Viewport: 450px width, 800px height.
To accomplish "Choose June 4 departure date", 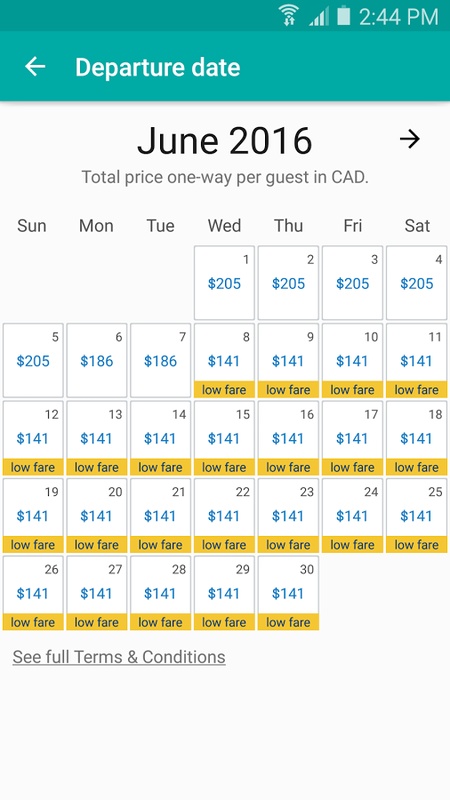I will (x=417, y=283).
